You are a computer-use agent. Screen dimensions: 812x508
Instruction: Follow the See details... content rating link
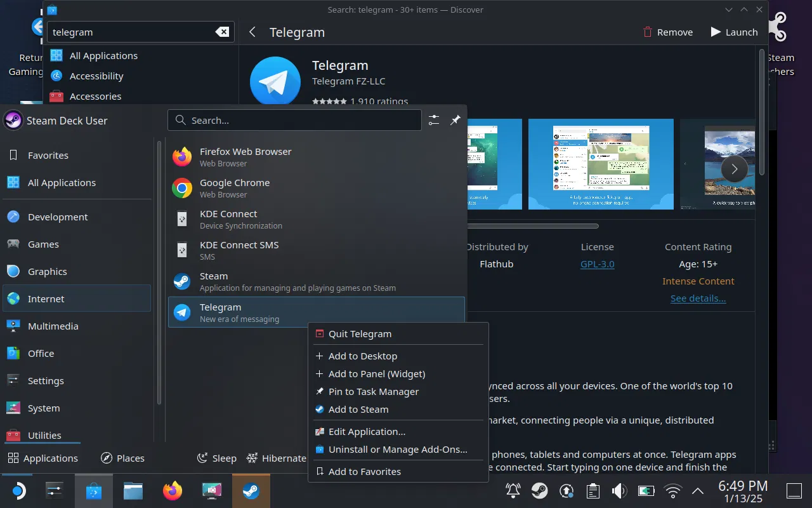pos(698,298)
